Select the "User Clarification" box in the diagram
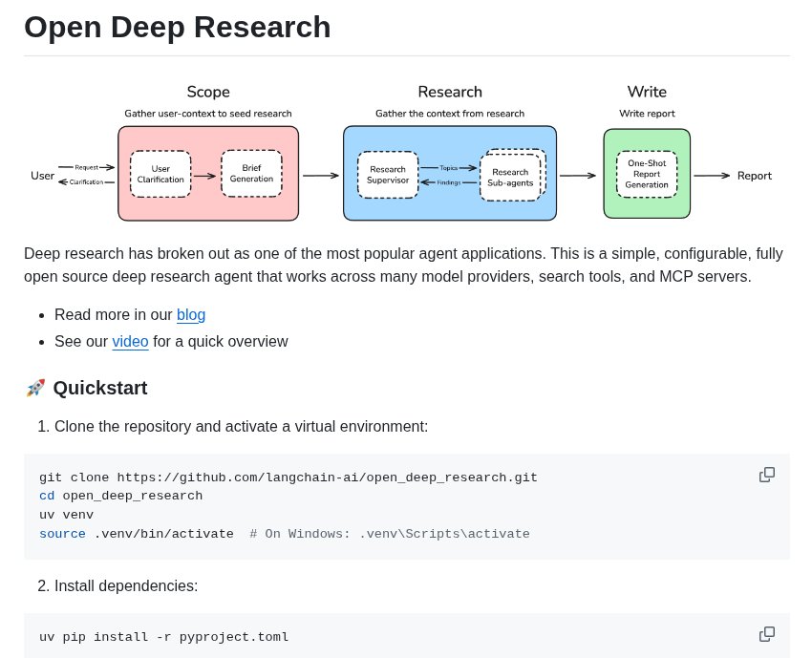Screen dimensions: 812x658 tap(160, 174)
